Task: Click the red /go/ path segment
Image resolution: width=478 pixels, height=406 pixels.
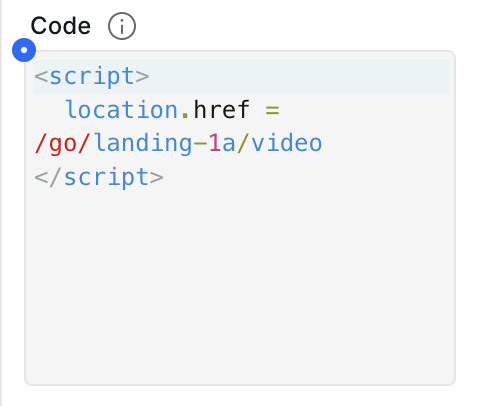Action: tap(63, 143)
